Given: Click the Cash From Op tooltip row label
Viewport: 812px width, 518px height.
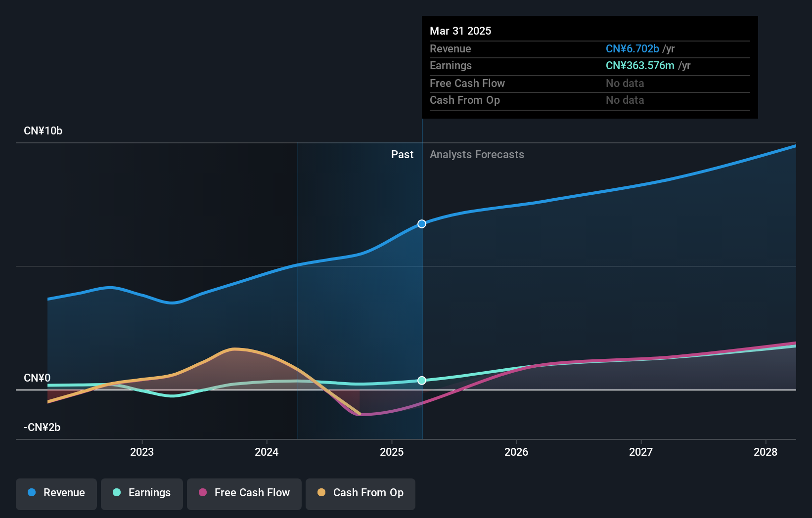Looking at the screenshot, I should 465,100.
